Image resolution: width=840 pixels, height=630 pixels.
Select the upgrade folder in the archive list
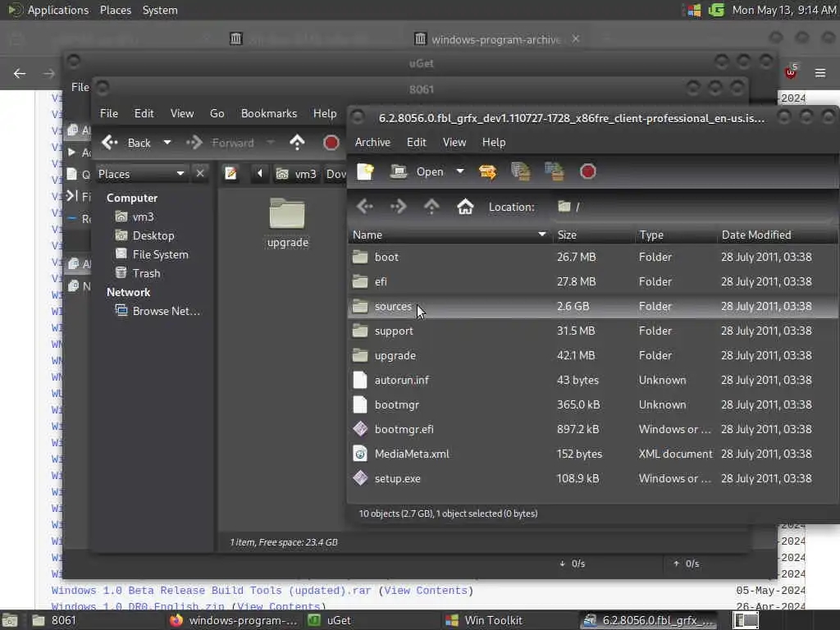(592, 356)
